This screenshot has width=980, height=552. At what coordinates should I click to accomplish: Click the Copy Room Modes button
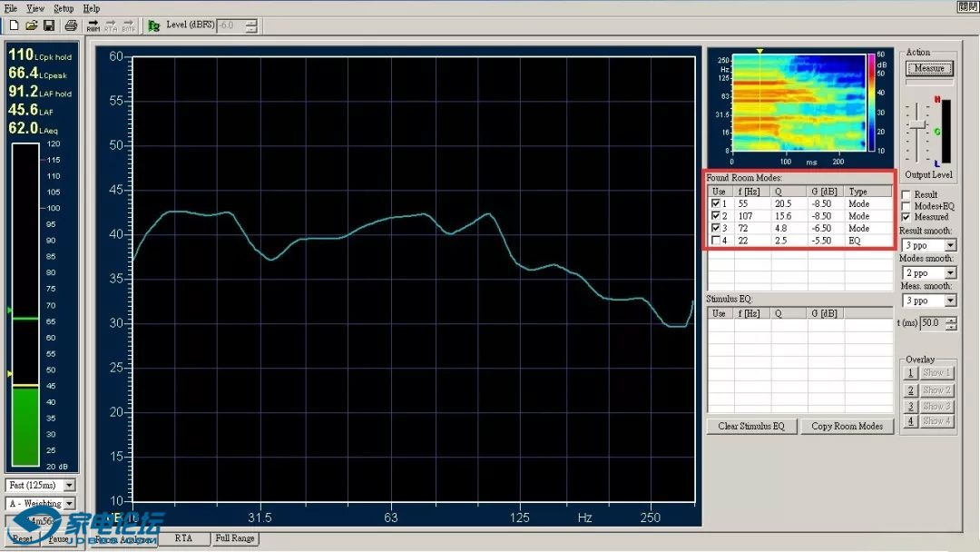click(847, 426)
